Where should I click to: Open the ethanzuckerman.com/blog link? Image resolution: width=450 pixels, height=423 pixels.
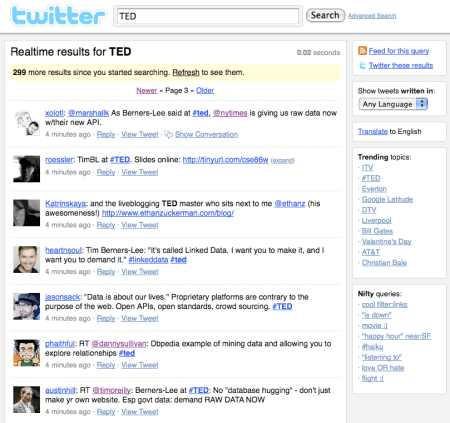click(x=168, y=213)
